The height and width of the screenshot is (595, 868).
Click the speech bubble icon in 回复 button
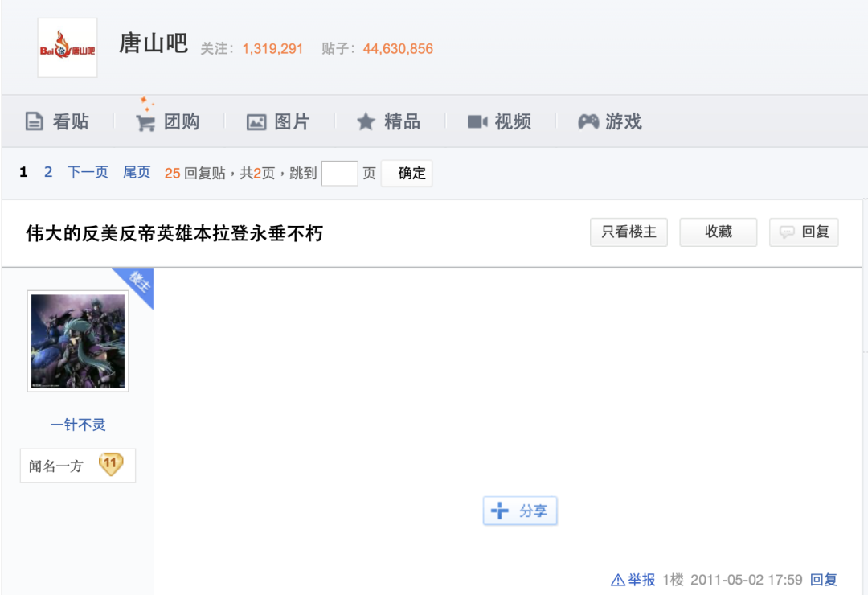pos(787,232)
